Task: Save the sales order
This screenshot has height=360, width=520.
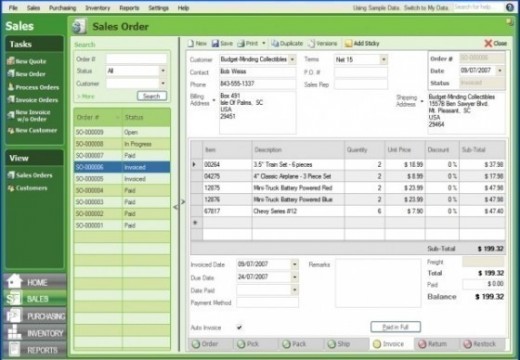Action: click(222, 43)
